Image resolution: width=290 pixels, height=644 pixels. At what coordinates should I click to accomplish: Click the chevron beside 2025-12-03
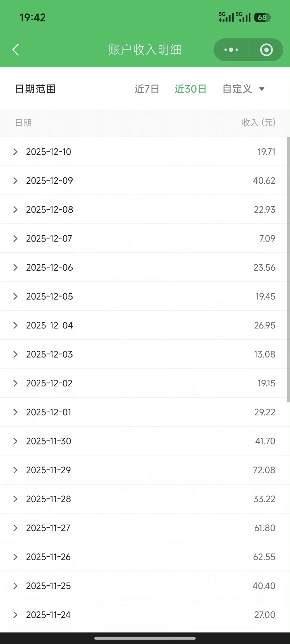click(x=15, y=354)
